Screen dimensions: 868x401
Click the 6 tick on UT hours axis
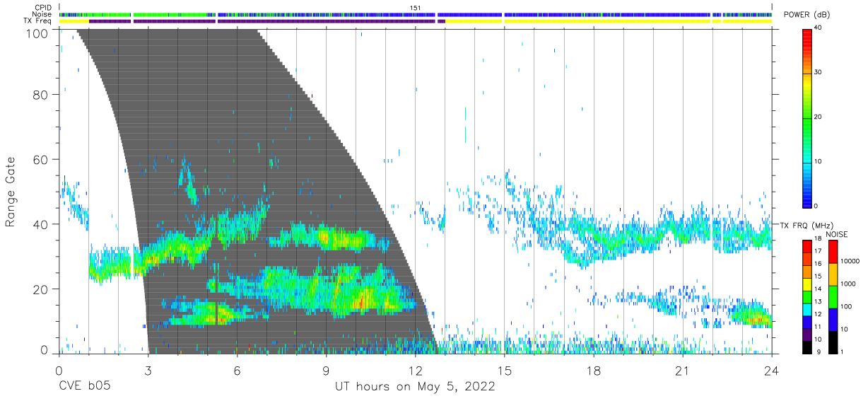tap(237, 369)
